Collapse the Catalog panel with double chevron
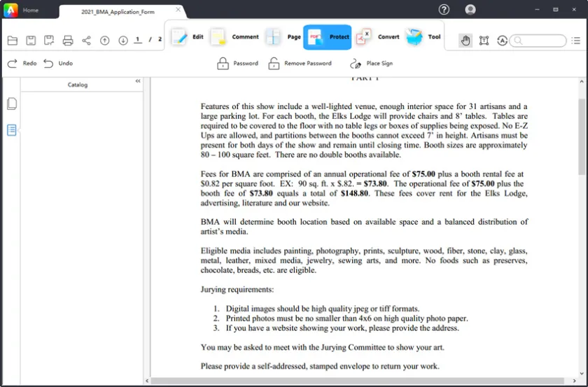588x387 pixels. pyautogui.click(x=138, y=82)
